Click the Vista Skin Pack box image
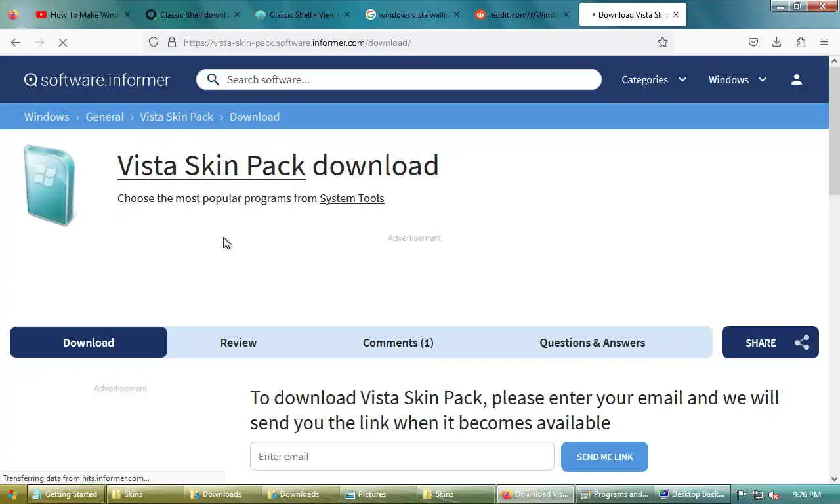The image size is (840, 504). pos(50,186)
